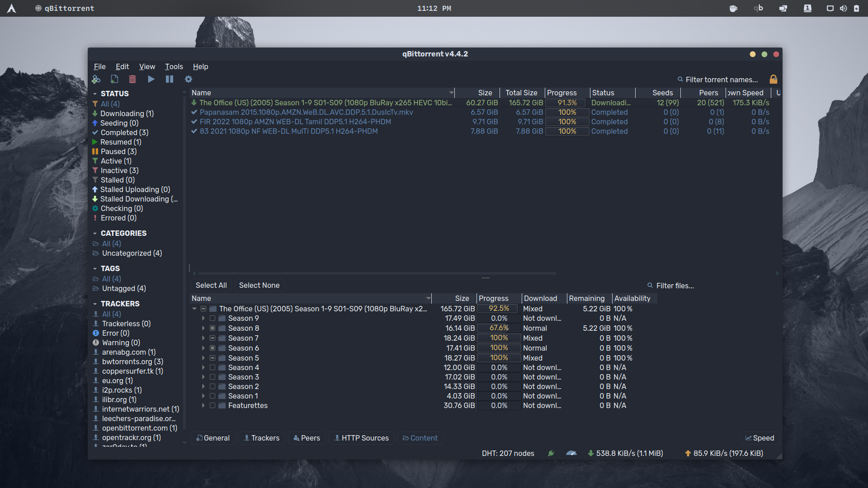
Task: Collapse the TRACKERS sidebar section
Action: tap(95, 304)
